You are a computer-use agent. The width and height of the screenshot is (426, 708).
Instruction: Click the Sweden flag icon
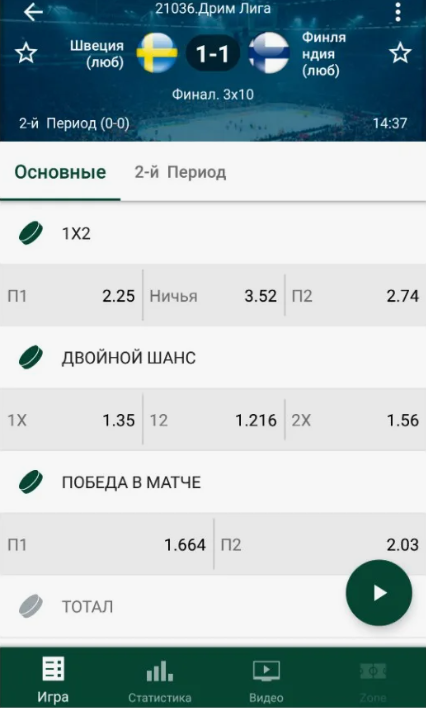pos(157,53)
